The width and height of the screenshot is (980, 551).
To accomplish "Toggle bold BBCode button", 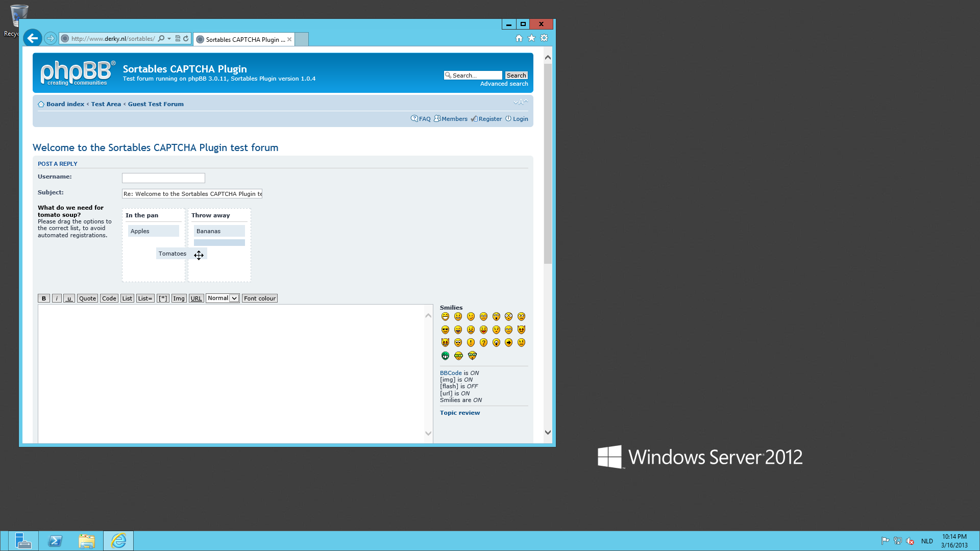I will pyautogui.click(x=44, y=298).
